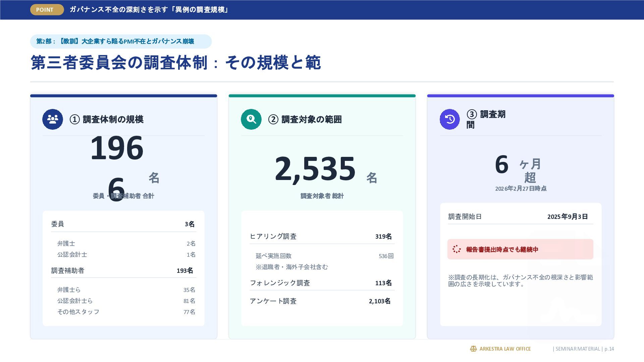Click the ARKESTRA LAW OFFICE footer text

(505, 349)
